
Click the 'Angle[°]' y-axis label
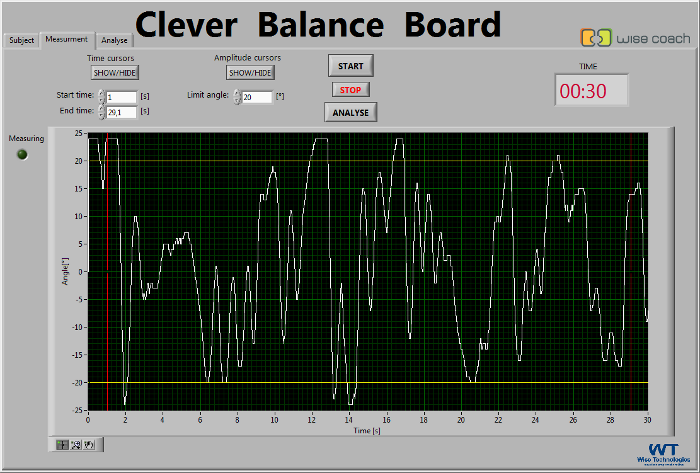coord(66,271)
